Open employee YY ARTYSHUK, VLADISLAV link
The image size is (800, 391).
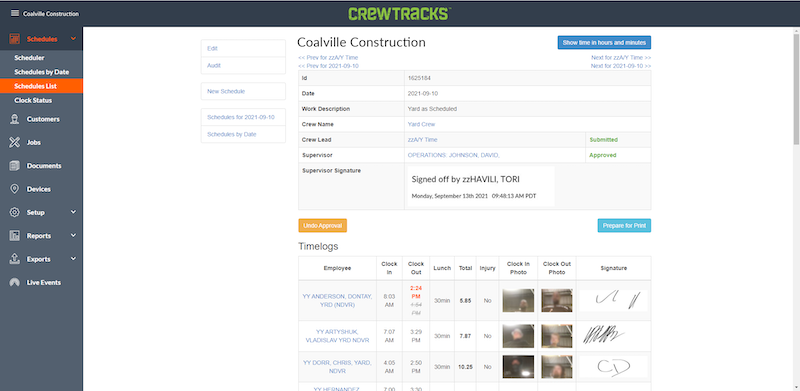pyautogui.click(x=337, y=336)
